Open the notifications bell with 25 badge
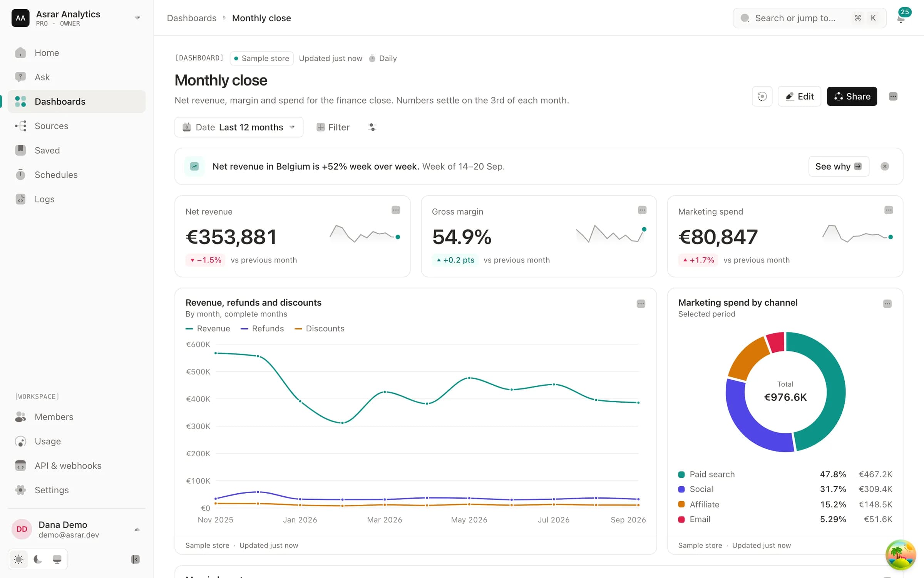The height and width of the screenshot is (578, 924). (x=901, y=18)
